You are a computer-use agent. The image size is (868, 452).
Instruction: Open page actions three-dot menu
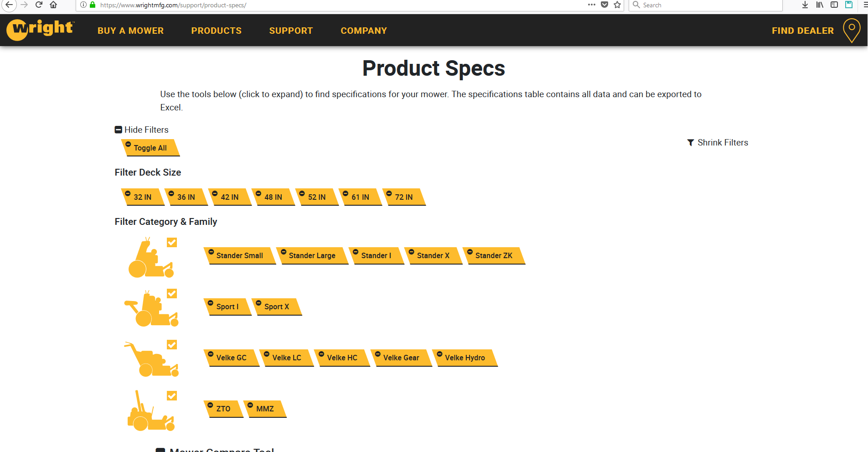592,5
